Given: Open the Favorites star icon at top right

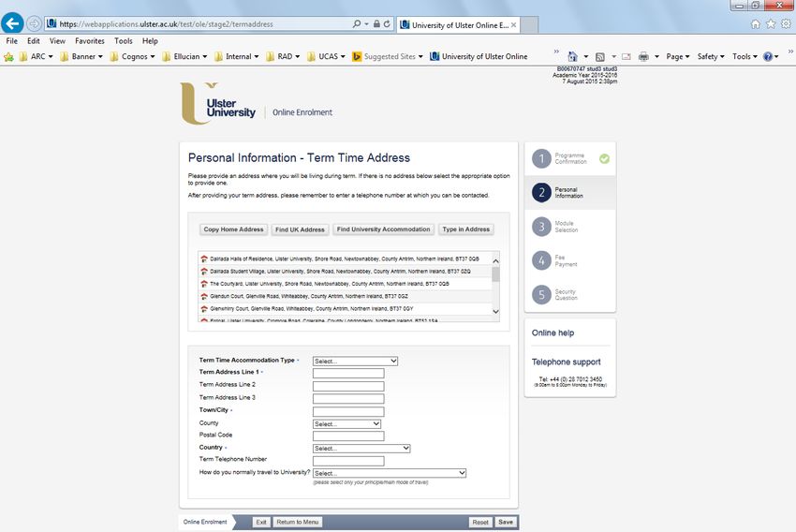Looking at the screenshot, I should [x=771, y=23].
